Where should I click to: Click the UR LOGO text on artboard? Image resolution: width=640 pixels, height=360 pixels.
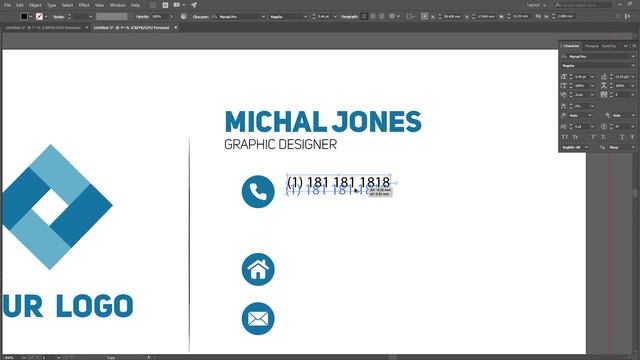click(68, 306)
